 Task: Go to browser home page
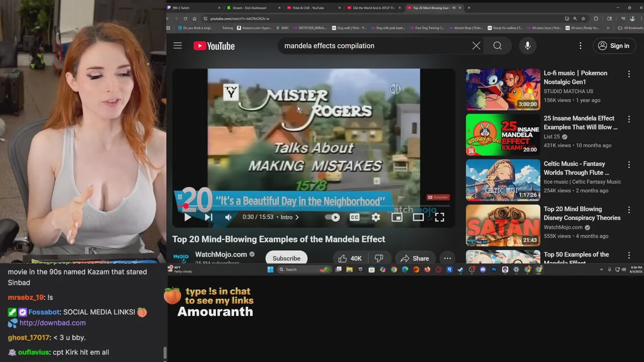coord(194,19)
